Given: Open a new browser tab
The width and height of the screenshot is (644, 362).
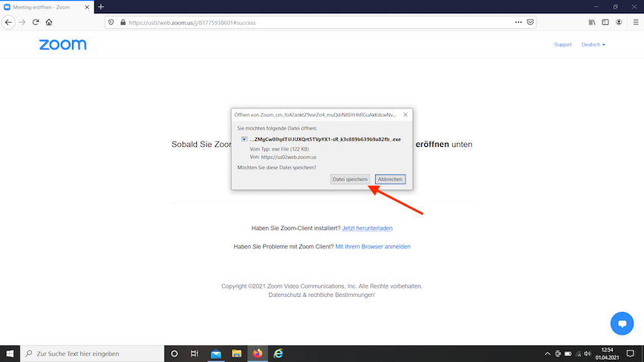Looking at the screenshot, I should click(101, 7).
